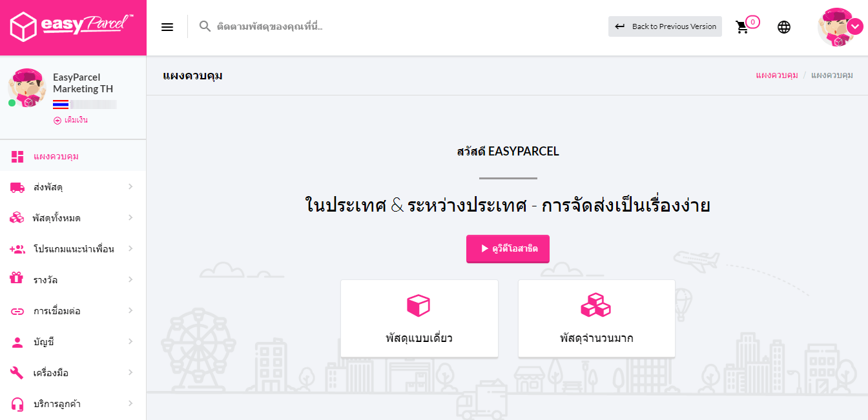Click the stacked boxes icon
Image resolution: width=868 pixels, height=420 pixels.
(595, 305)
